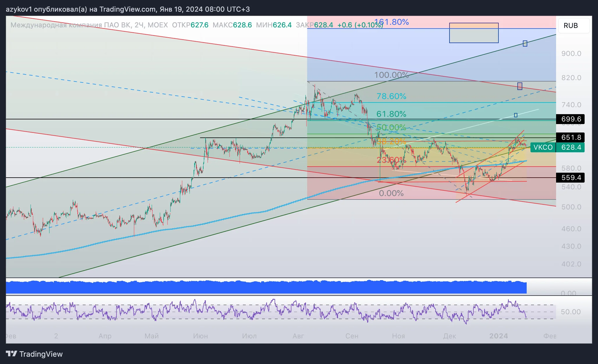Click the 820.0 price axis label
Image resolution: width=598 pixels, height=364 pixels.
(x=571, y=78)
